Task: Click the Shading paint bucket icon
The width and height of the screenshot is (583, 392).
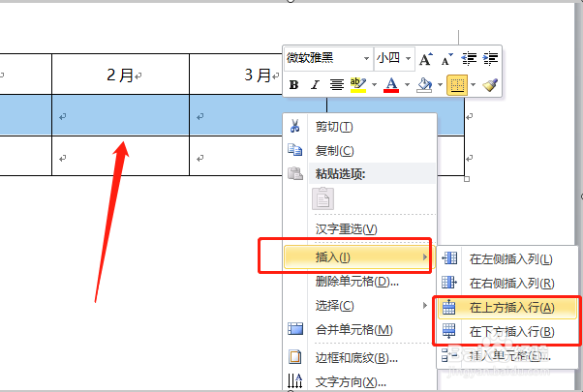Action: click(x=424, y=85)
